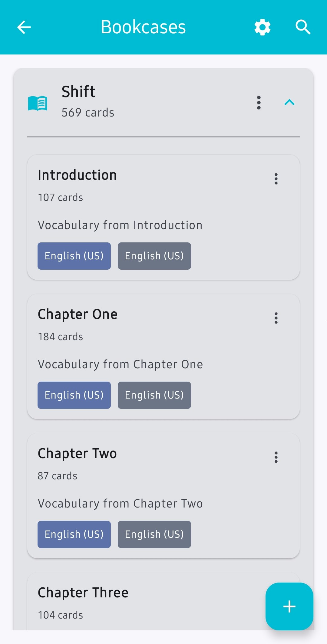Viewport: 327px width, 644px height.
Task: Tap the search magnifier icon
Action: (303, 27)
